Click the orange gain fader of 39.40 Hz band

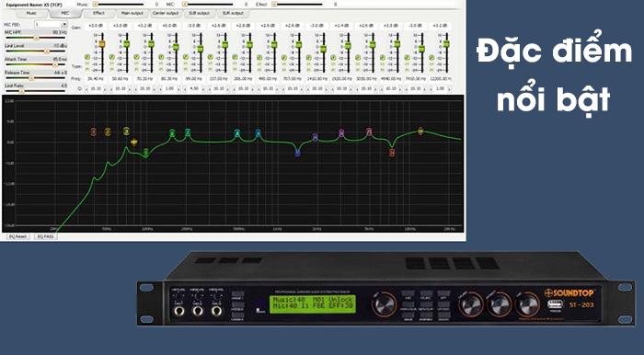point(102,43)
